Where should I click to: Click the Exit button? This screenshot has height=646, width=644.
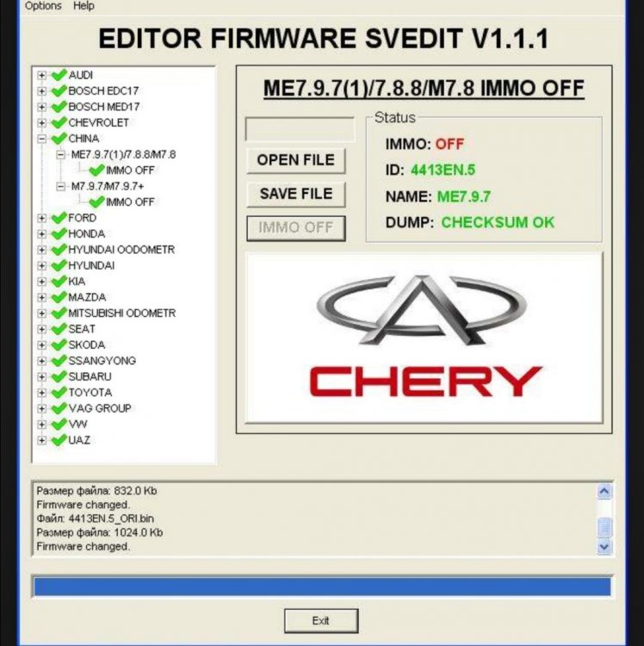(321, 620)
